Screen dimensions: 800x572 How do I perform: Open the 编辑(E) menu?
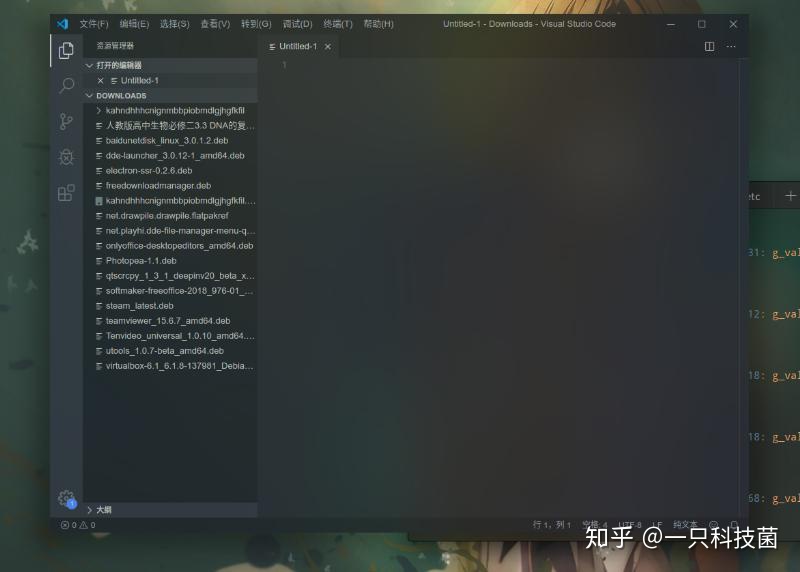point(134,24)
